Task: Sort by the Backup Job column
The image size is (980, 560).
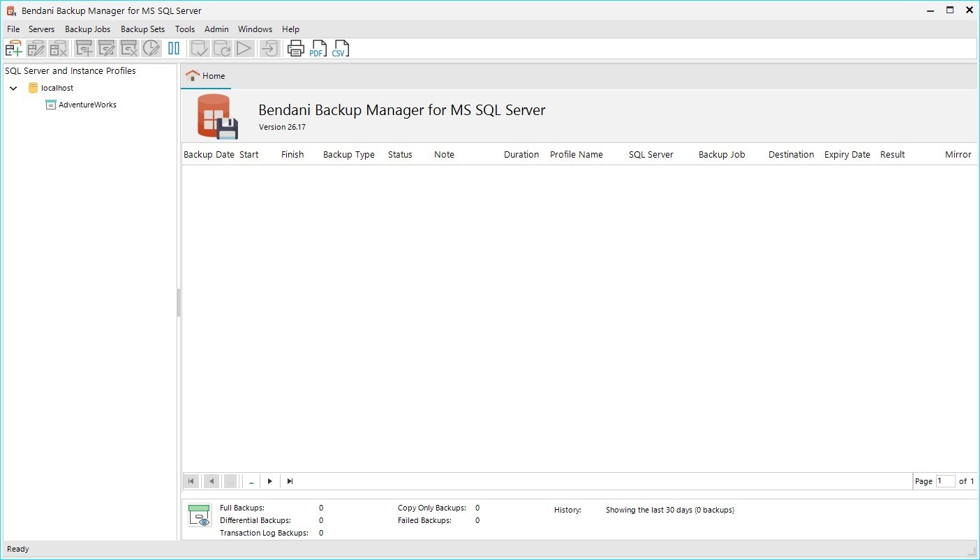Action: 722,155
